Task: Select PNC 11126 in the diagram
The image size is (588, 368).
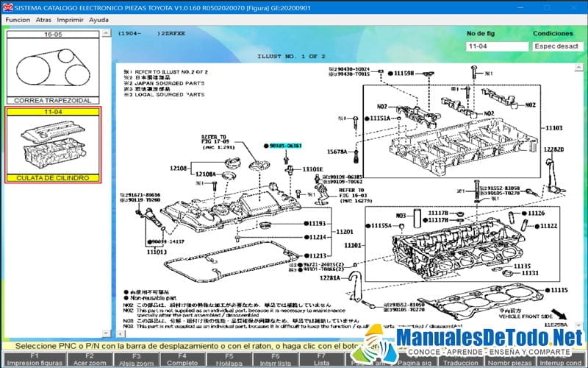Action: pyautogui.click(x=537, y=213)
